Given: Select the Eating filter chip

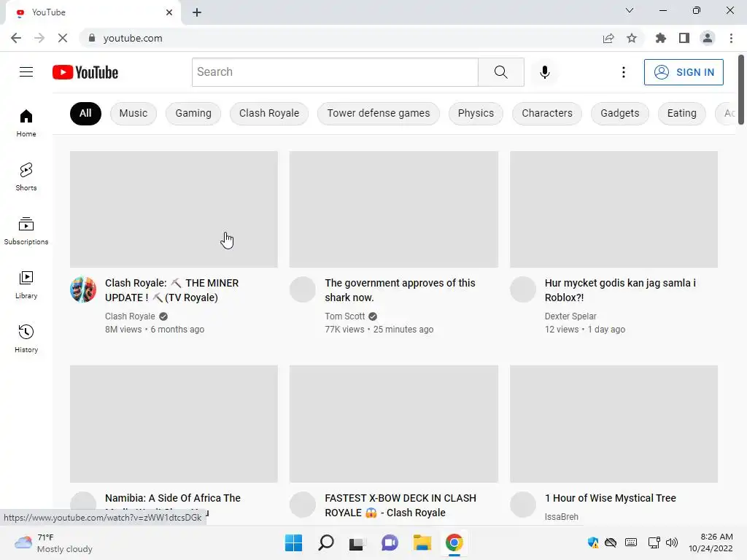Looking at the screenshot, I should pos(682,113).
